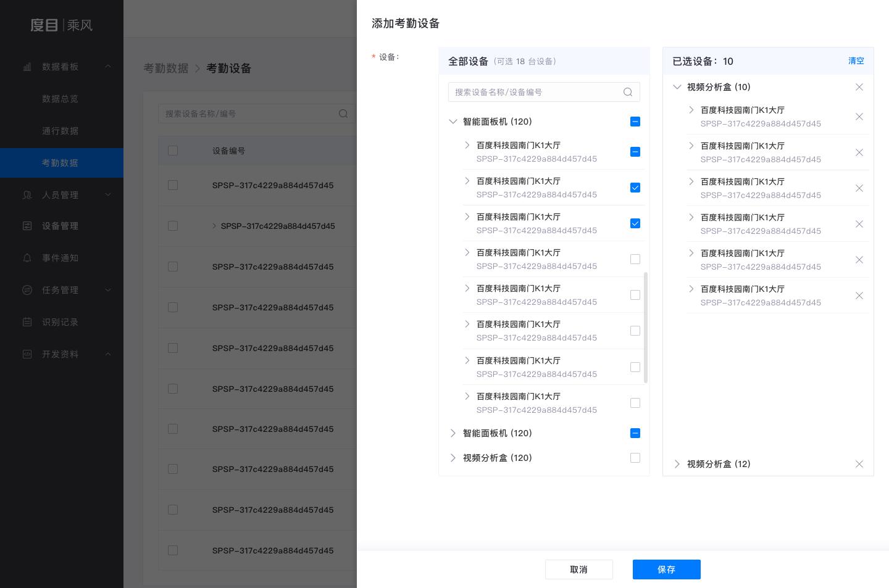Viewport: 889px width, 588px height.
Task: Open 通行数据 in the sidebar
Action: coord(60,131)
